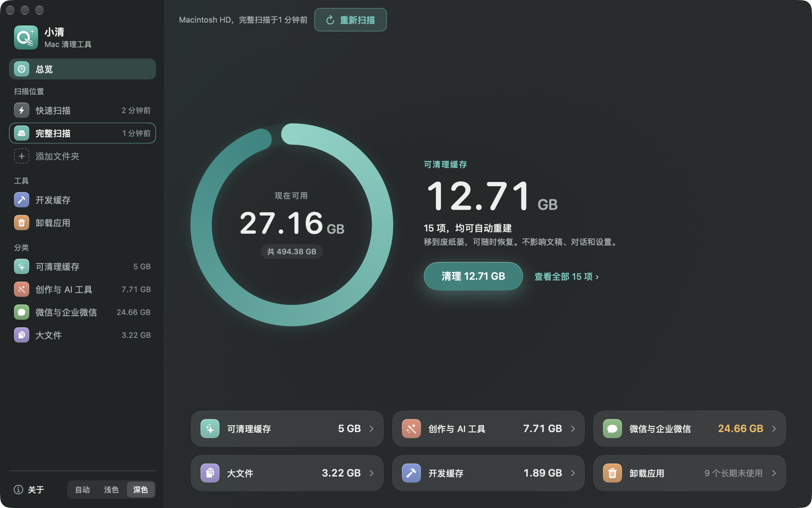Click the sidebar '24.66 GB' size value
This screenshot has height=508, width=812.
(x=134, y=312)
